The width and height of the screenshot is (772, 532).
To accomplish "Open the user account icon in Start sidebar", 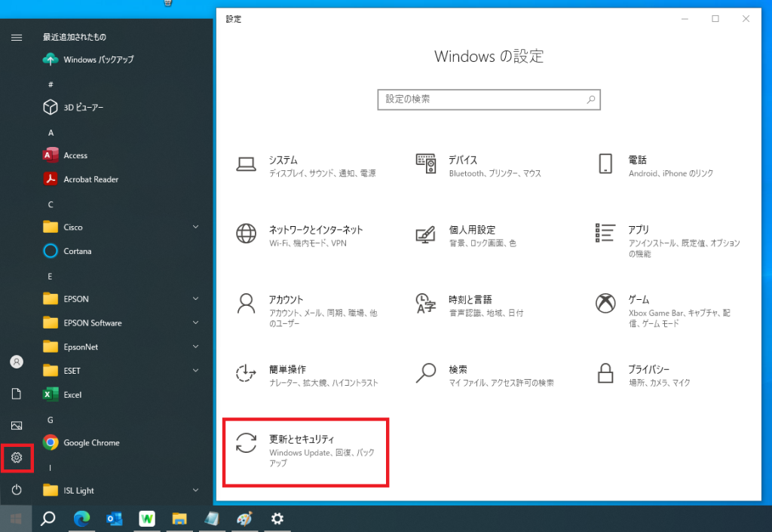I will (17, 362).
